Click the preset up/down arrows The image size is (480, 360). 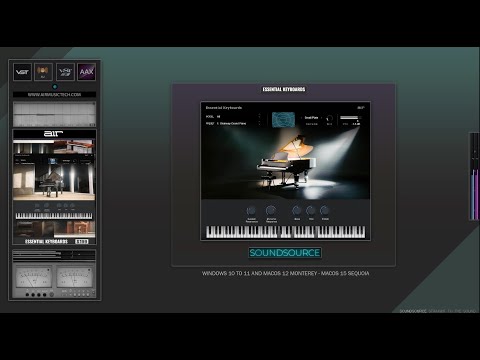point(259,123)
